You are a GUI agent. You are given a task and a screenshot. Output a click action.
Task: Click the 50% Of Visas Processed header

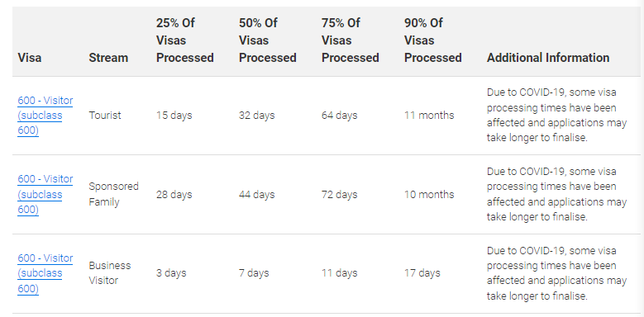267,40
